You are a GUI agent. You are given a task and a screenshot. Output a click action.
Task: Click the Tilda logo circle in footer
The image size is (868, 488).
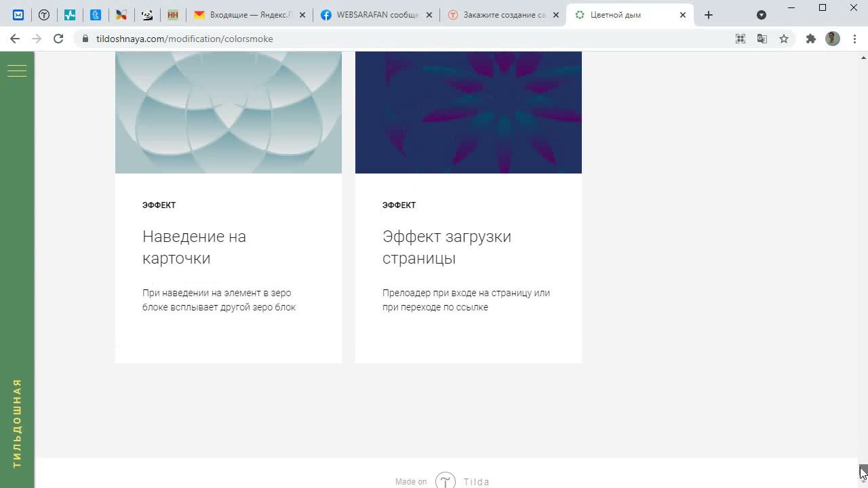(x=445, y=481)
